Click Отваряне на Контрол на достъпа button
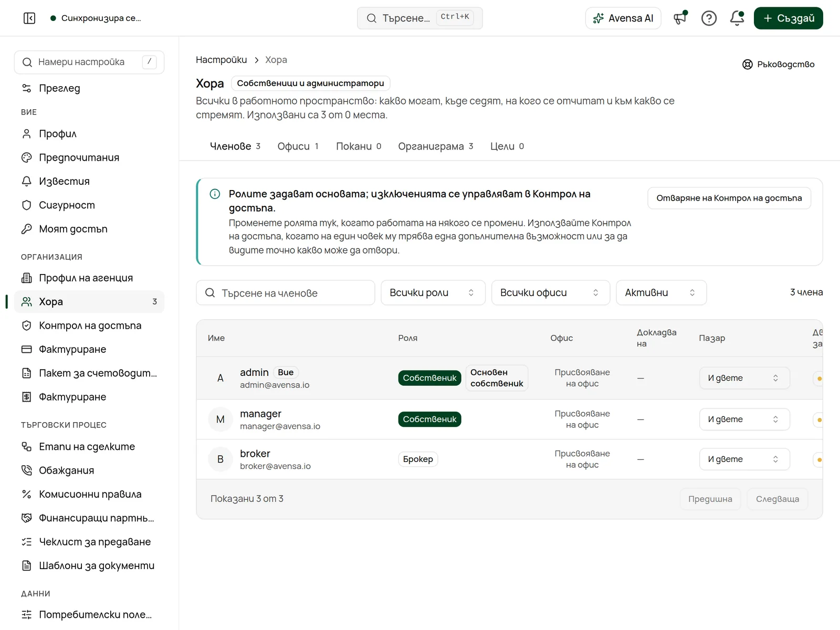The height and width of the screenshot is (630, 840). (729, 198)
